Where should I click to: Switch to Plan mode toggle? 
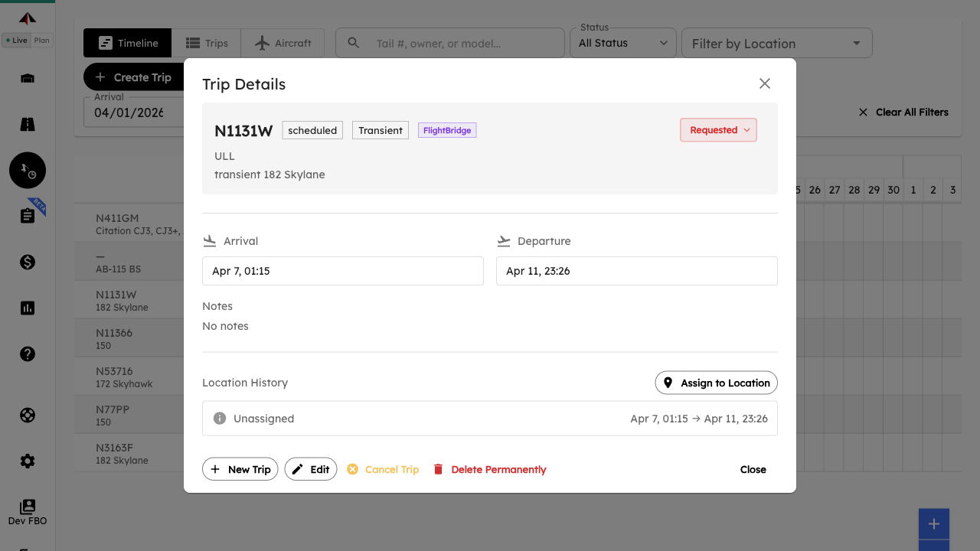42,41
